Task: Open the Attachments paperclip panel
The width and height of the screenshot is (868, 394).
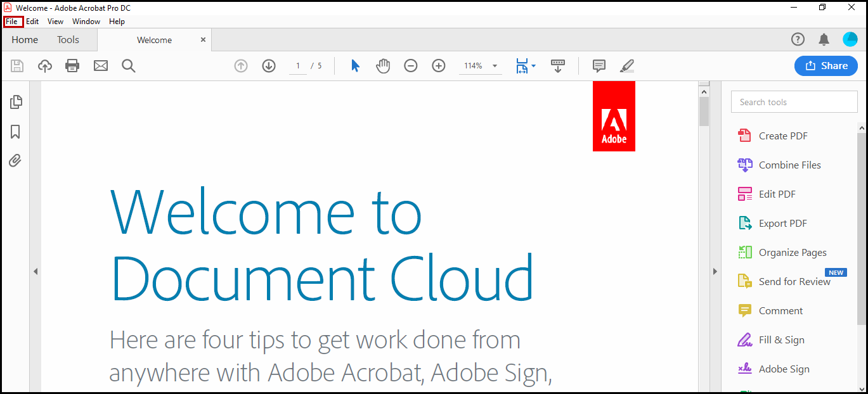Action: 16,161
